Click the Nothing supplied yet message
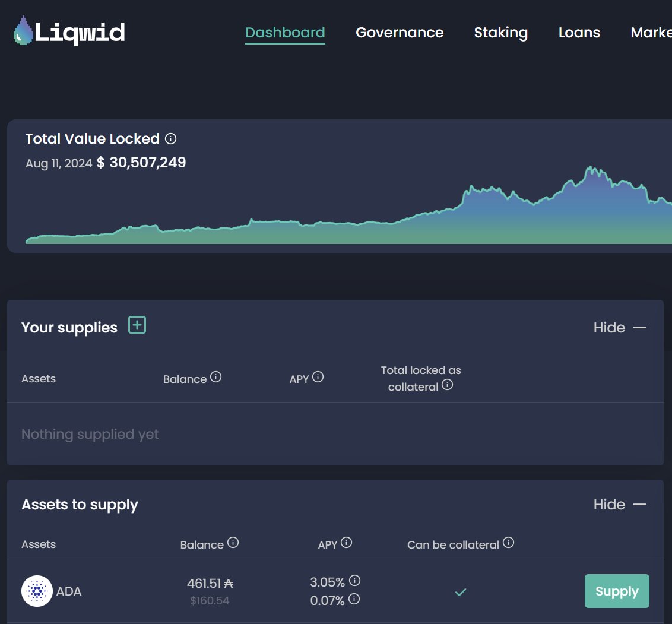The width and height of the screenshot is (672, 624). [x=90, y=434]
